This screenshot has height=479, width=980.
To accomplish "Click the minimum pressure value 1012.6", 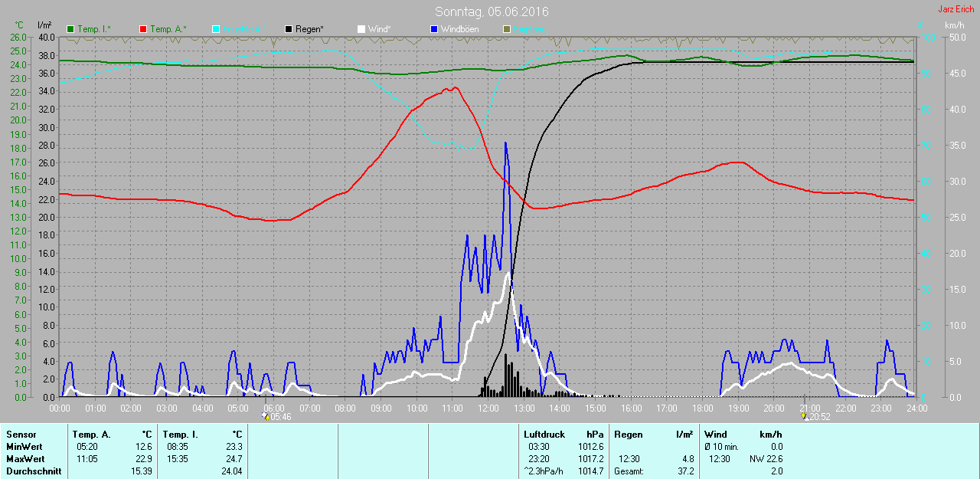I will coord(591,447).
